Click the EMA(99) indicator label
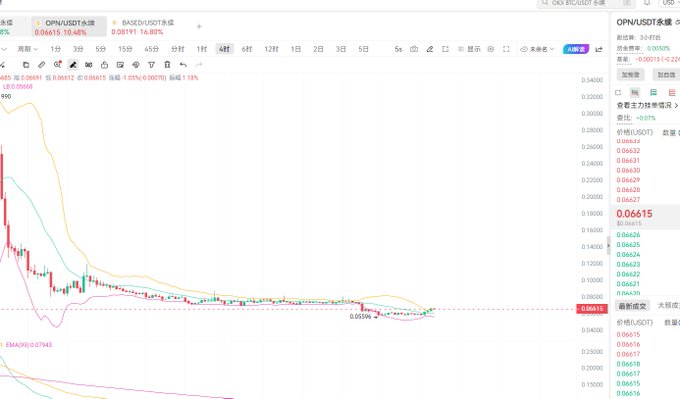The width and height of the screenshot is (680, 399). [29, 345]
